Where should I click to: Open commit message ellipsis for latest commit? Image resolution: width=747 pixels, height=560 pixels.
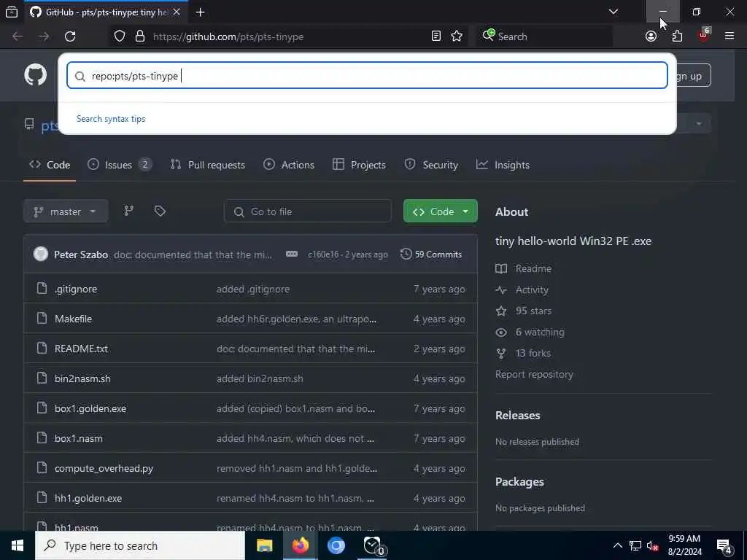[292, 254]
